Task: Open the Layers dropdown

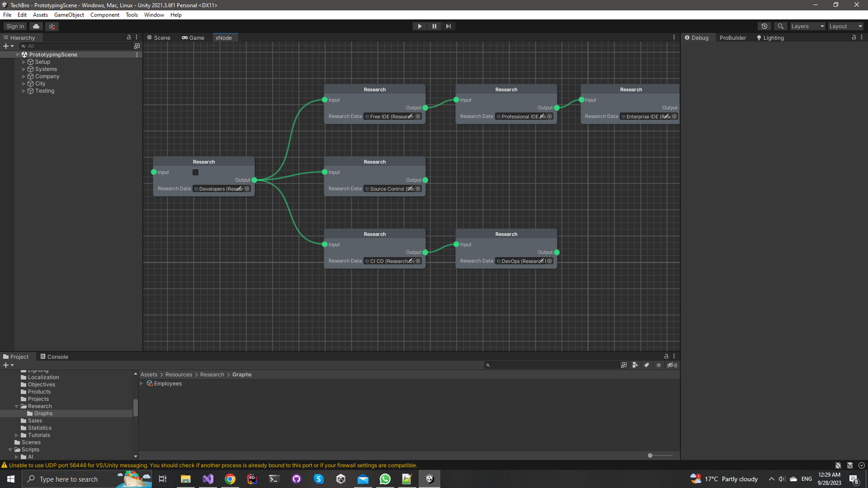Action: pos(807,26)
